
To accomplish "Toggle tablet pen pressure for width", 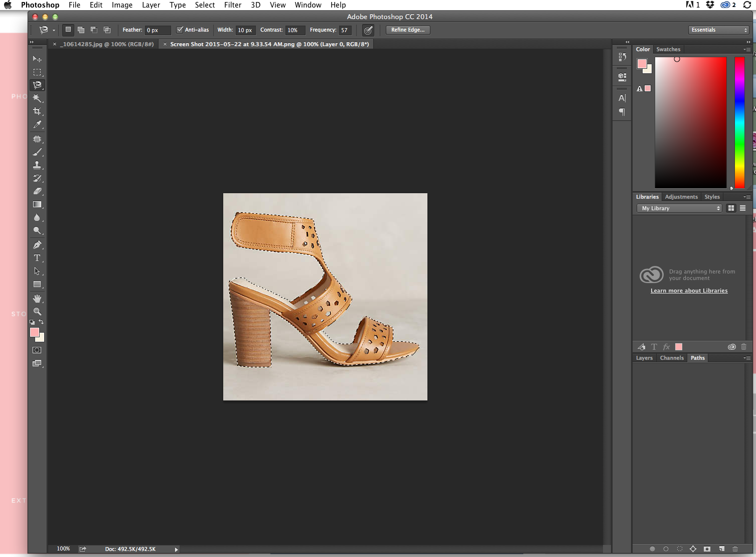I will pyautogui.click(x=368, y=30).
